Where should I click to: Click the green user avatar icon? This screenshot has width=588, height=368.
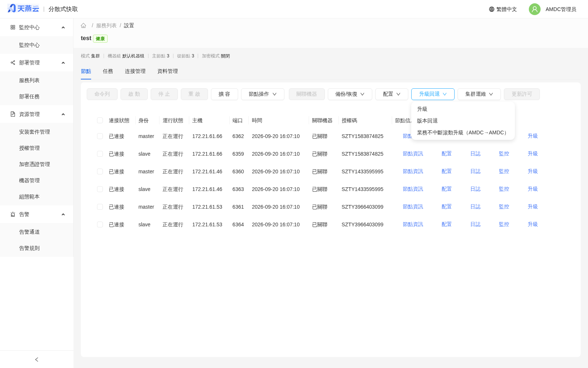535,9
